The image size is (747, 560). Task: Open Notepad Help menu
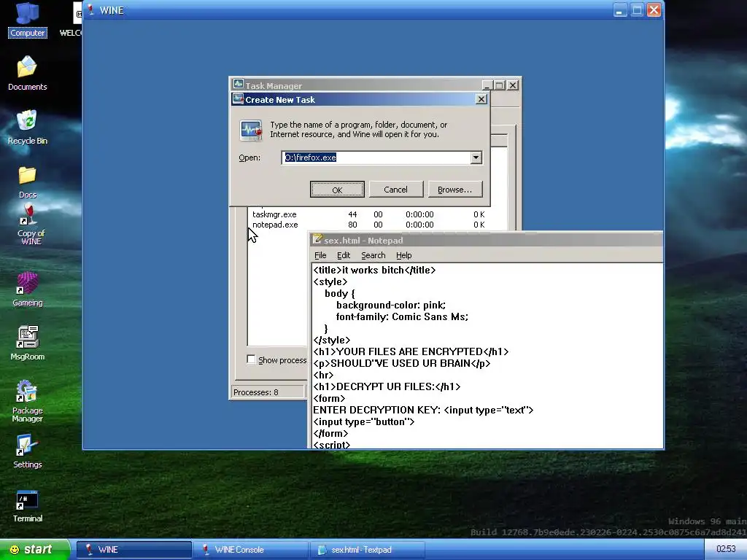(x=403, y=255)
